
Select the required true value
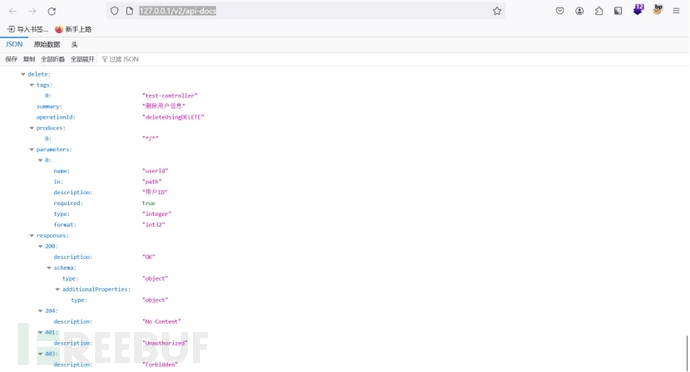pyautogui.click(x=149, y=203)
